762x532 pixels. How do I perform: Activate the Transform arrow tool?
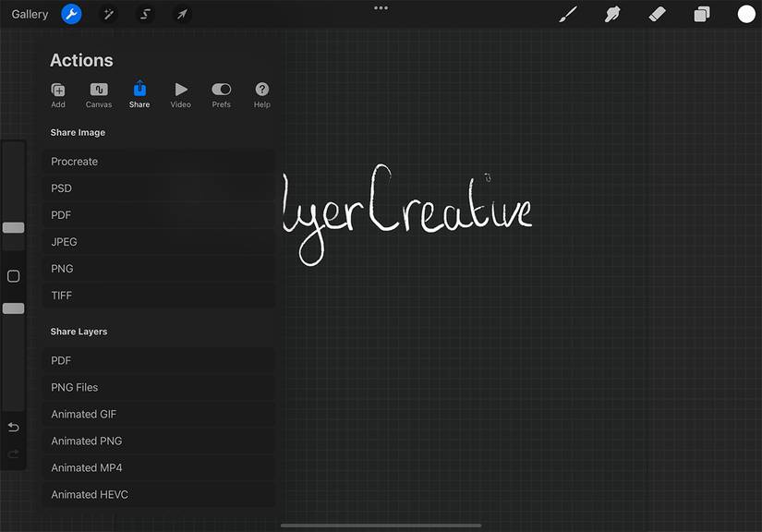click(x=181, y=14)
